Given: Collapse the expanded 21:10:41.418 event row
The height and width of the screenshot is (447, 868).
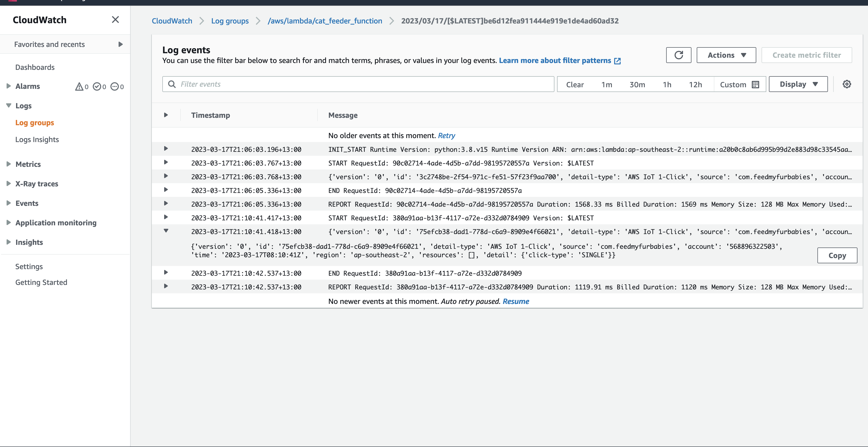Looking at the screenshot, I should [166, 231].
